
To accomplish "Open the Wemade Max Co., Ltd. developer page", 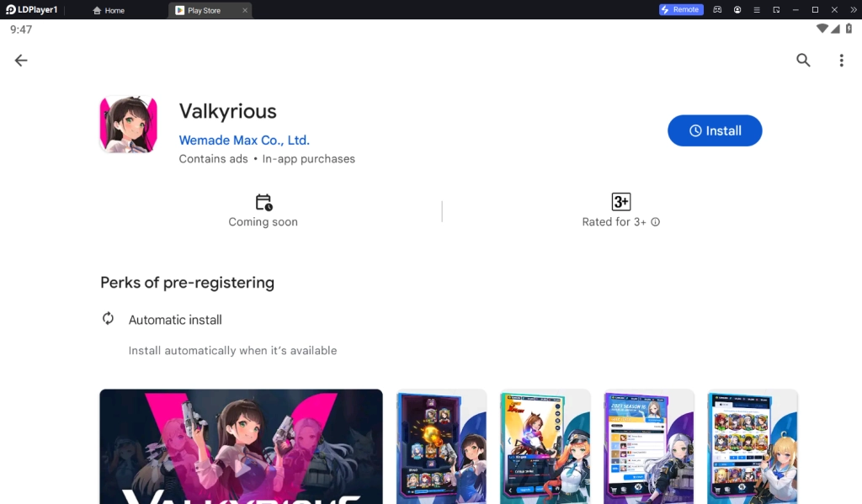I will (244, 141).
